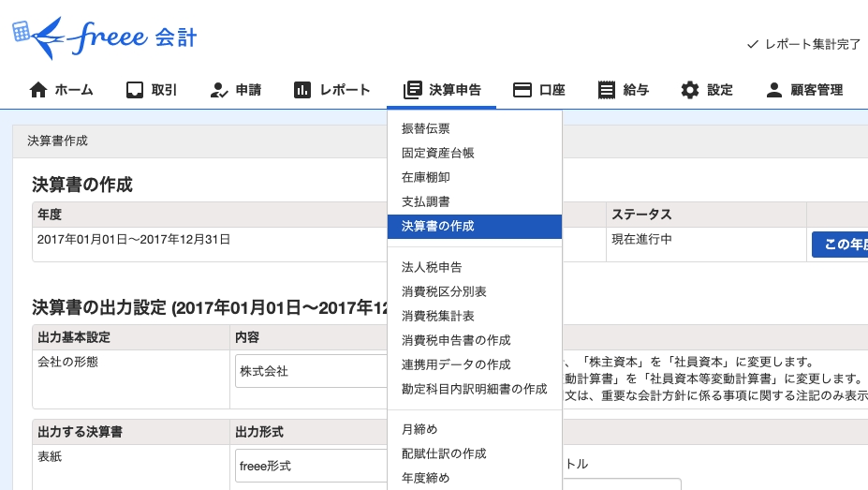The image size is (868, 490).
Task: Click the レポート集計完了 checkmark icon
Action: click(x=752, y=44)
